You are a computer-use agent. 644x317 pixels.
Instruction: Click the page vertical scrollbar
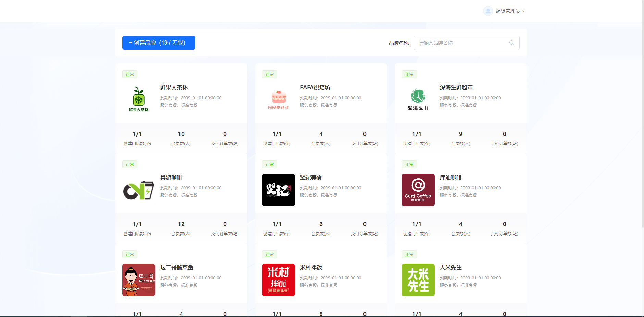coord(643,113)
